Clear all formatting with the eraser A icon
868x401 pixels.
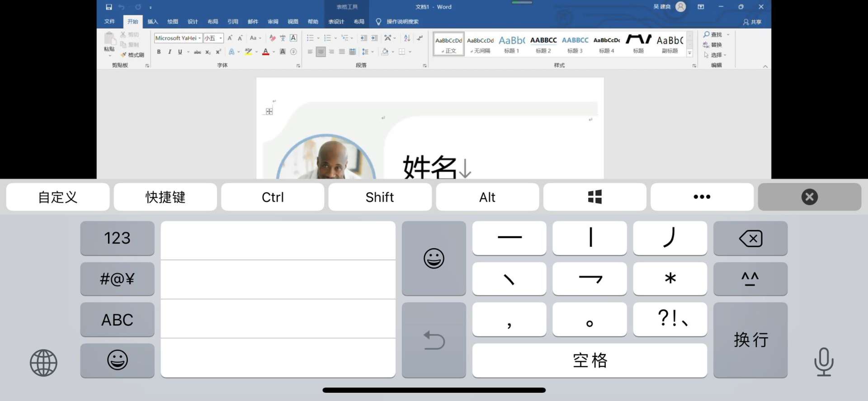272,38
